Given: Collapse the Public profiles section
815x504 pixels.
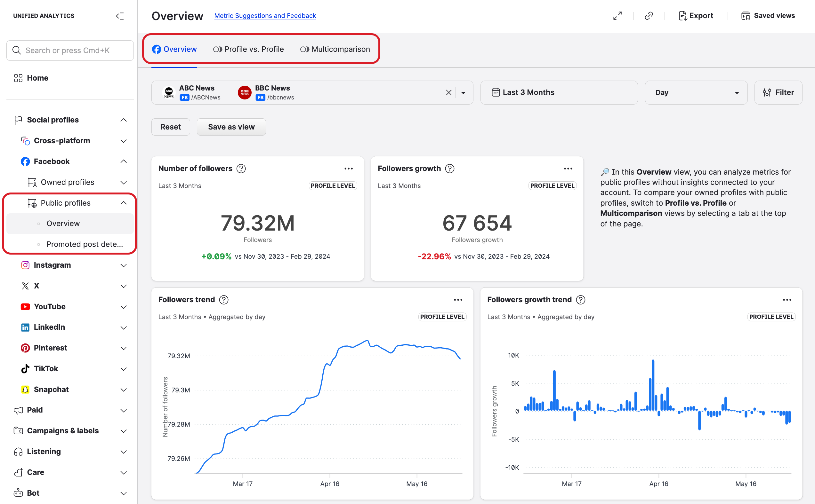Looking at the screenshot, I should (124, 203).
